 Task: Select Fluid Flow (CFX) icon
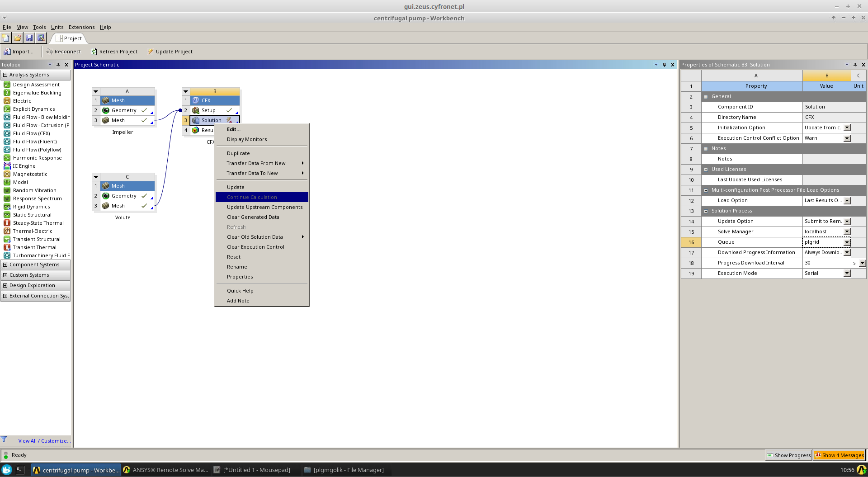pyautogui.click(x=7, y=133)
